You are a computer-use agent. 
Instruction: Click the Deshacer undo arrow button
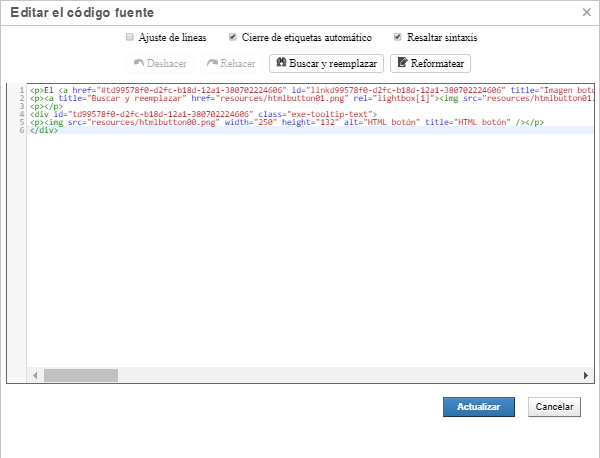(x=160, y=64)
